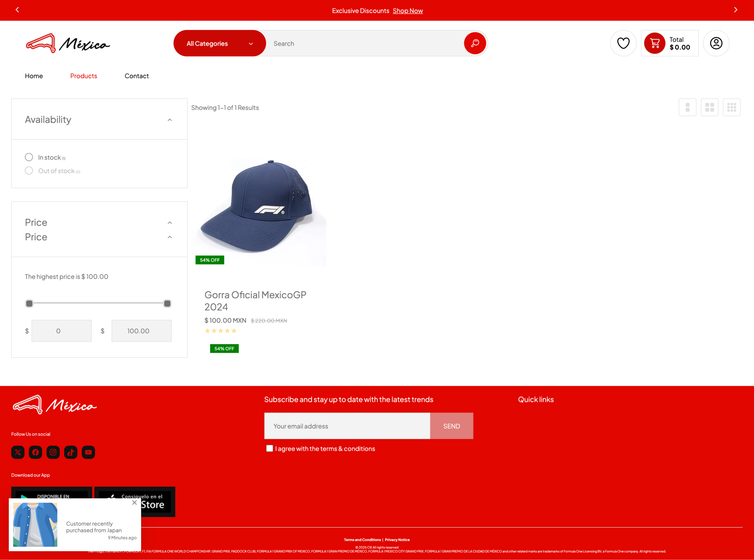
Task: Open the wishlist heart icon
Action: 623,43
